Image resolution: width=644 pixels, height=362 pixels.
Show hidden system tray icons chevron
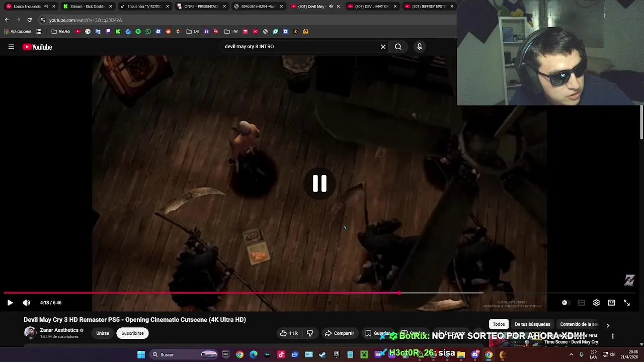coord(571,354)
